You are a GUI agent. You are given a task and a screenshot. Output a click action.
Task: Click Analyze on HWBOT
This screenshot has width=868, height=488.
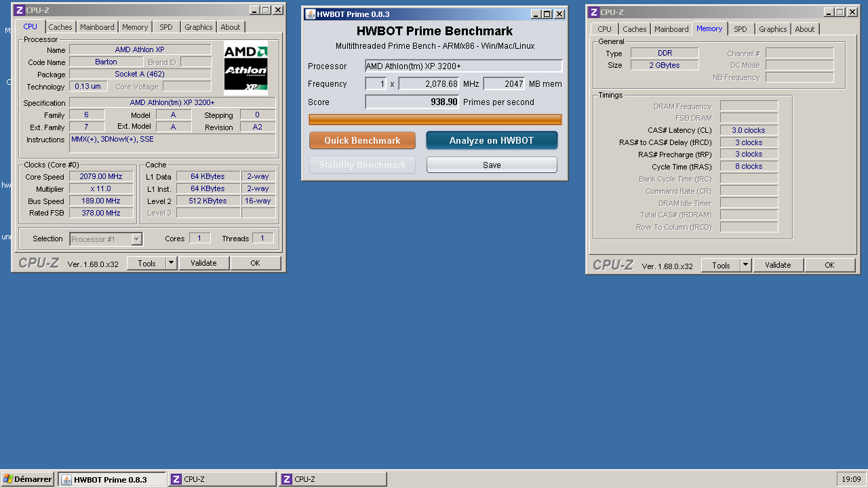click(492, 140)
